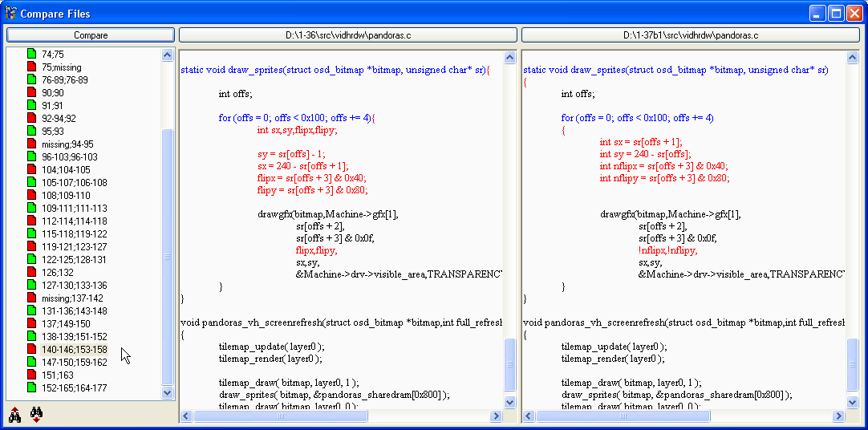Click the difference list scroll down arrow

[x=168, y=392]
